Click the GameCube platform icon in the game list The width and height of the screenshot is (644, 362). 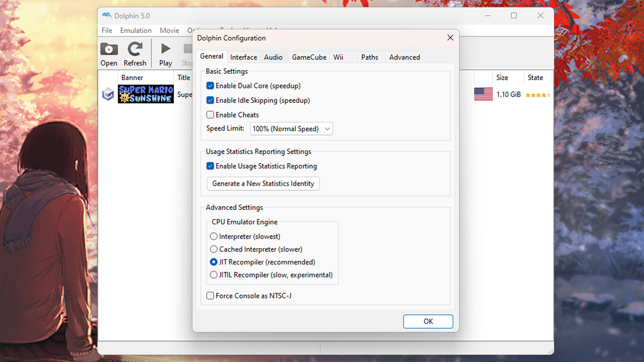pyautogui.click(x=108, y=94)
